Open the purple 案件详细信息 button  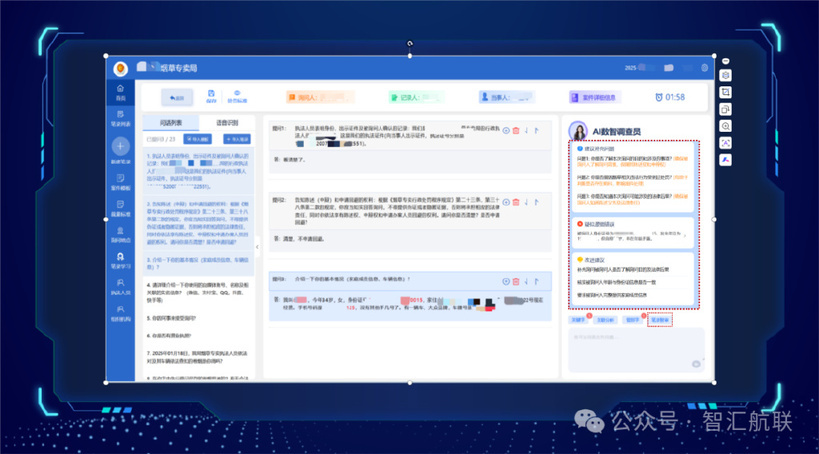point(595,97)
